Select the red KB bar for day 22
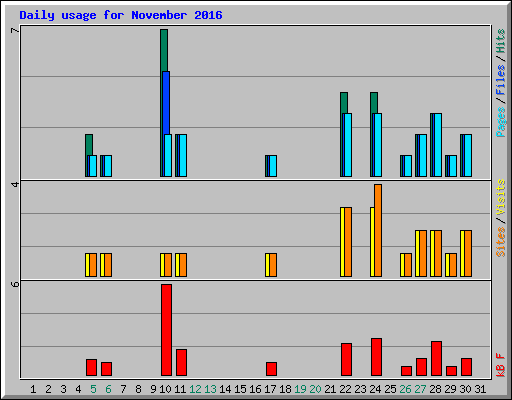Viewport: 512px width, 400px height. click(x=346, y=360)
